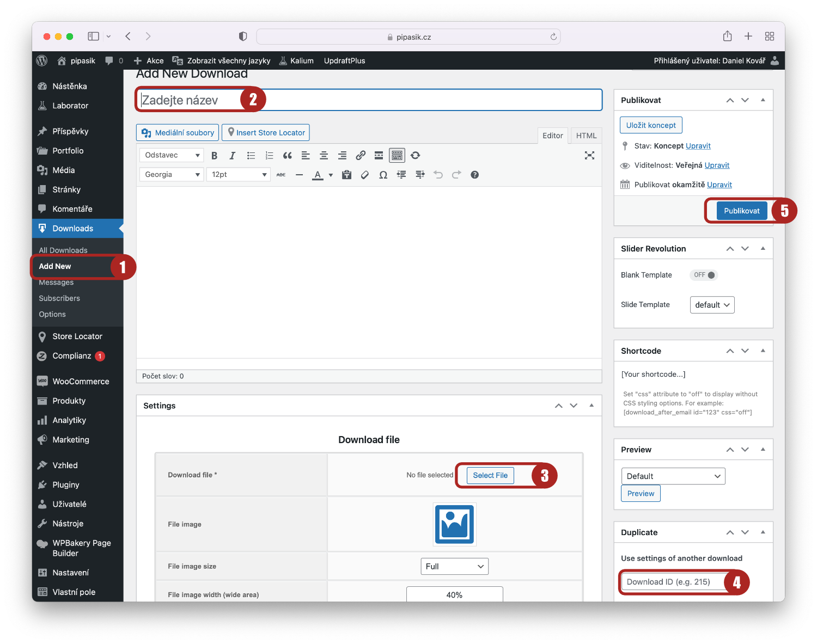
Task: Click the insert link icon
Action: click(x=361, y=156)
